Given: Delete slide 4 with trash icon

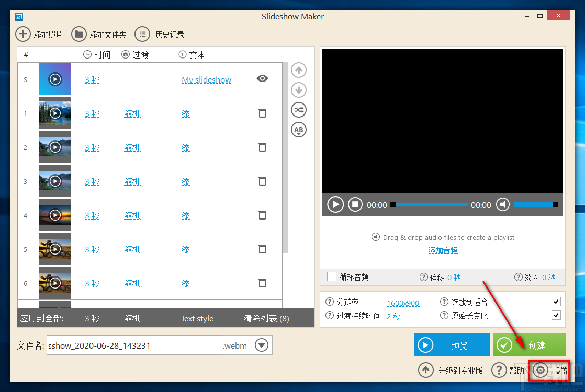Looking at the screenshot, I should 262,214.
